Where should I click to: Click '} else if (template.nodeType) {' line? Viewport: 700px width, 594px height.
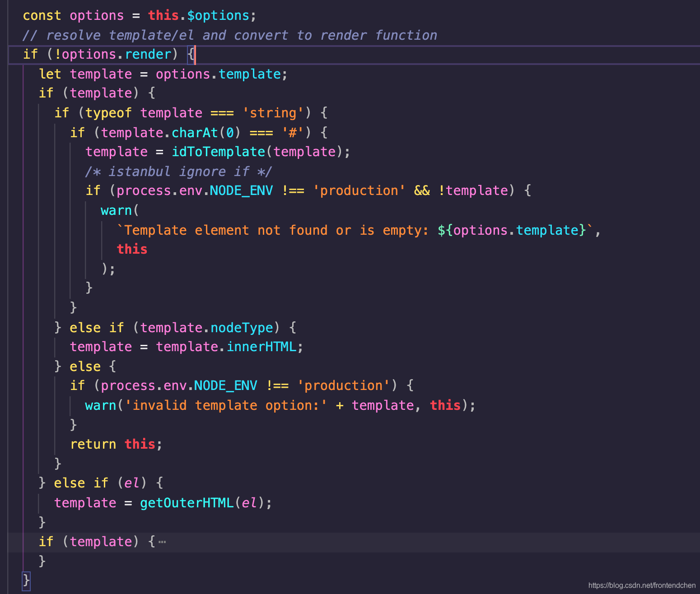pos(175,328)
